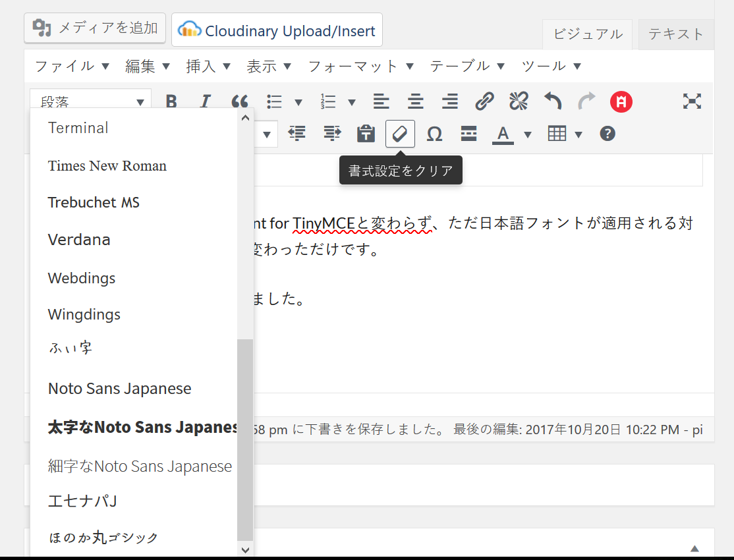The width and height of the screenshot is (734, 560).
Task: Select エセナパJ font
Action: pyautogui.click(x=134, y=501)
